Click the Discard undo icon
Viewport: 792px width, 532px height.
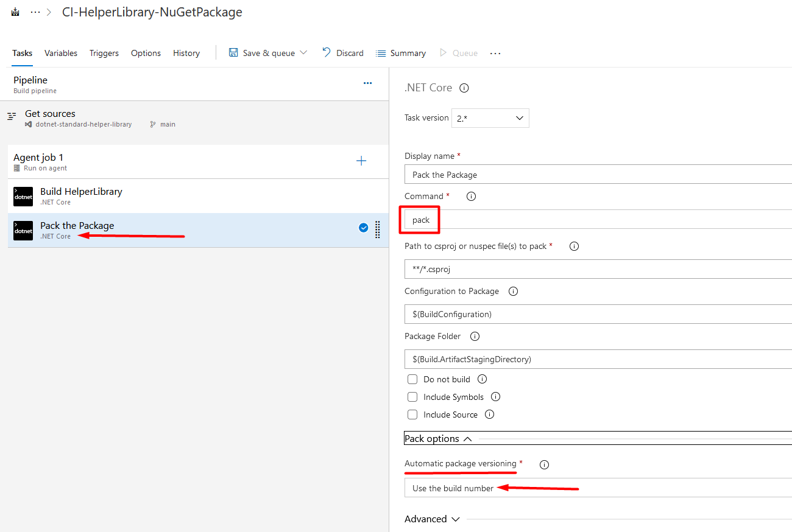click(327, 52)
